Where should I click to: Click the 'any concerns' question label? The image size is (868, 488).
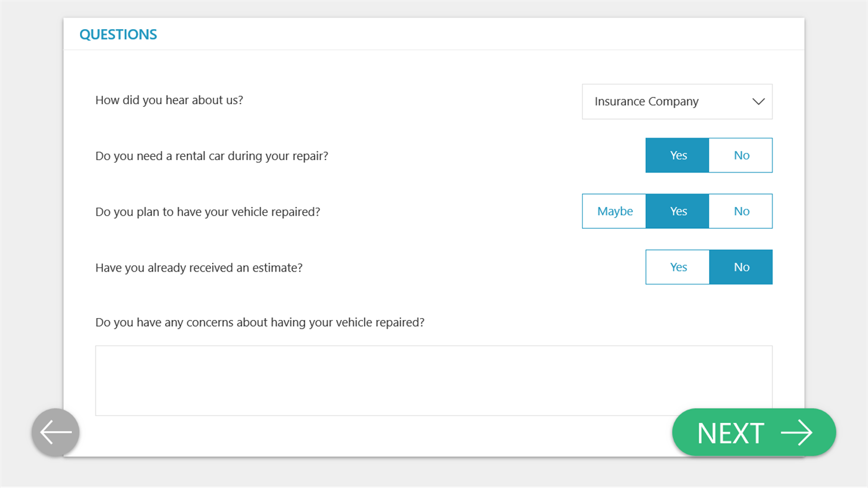tap(259, 322)
